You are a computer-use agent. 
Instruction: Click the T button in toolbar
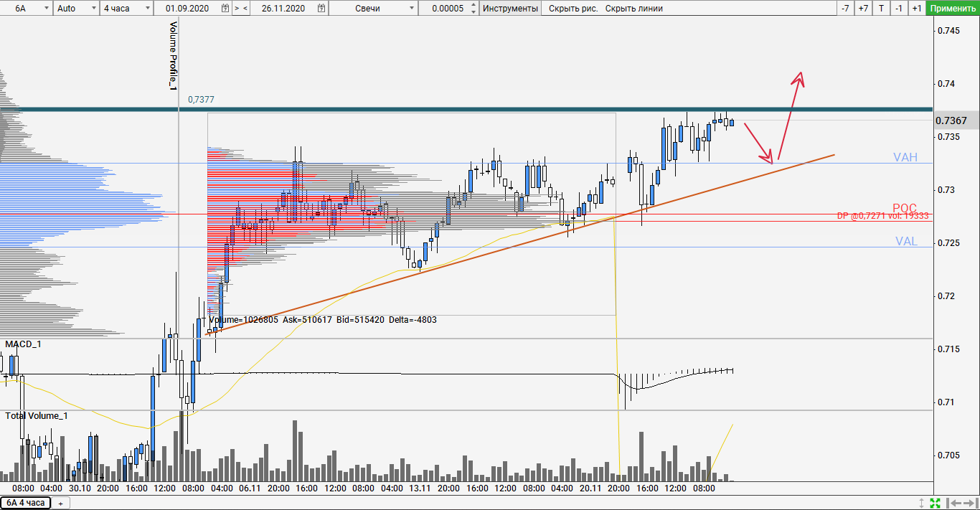[x=881, y=9]
